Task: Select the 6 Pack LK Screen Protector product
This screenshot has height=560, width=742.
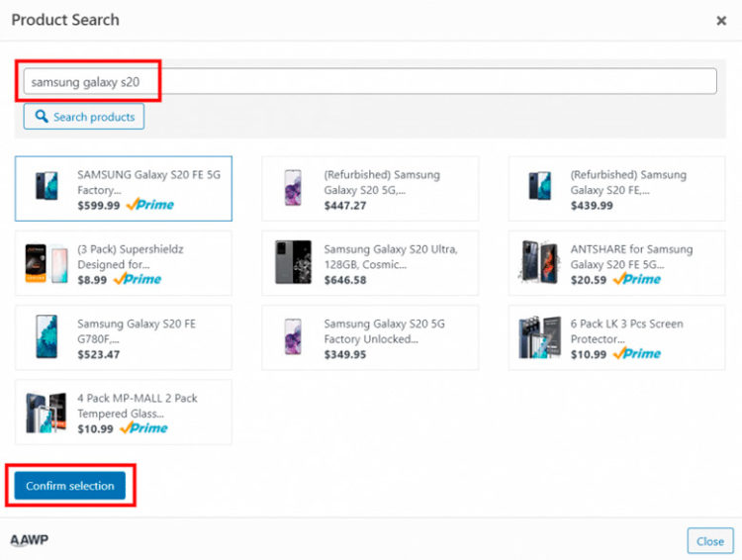Action: [616, 337]
